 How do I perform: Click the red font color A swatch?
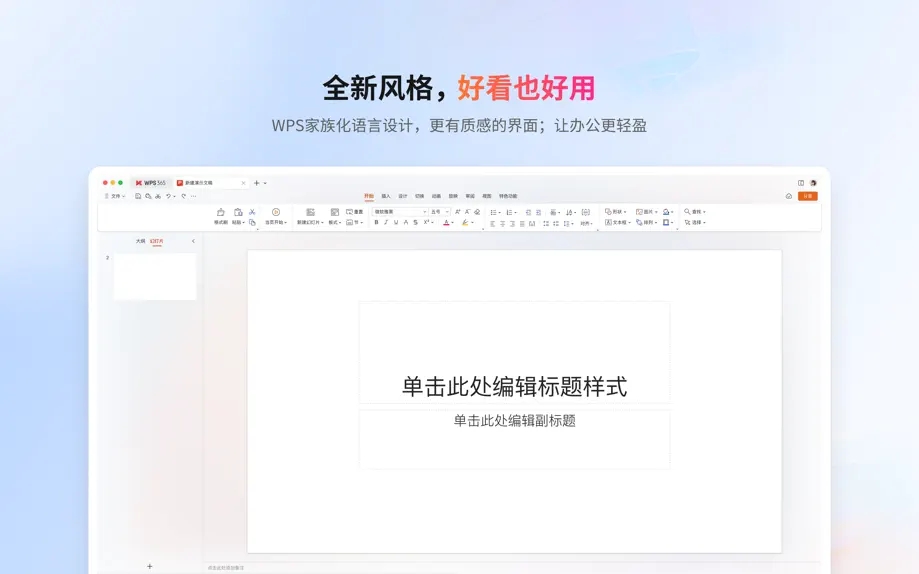446,223
